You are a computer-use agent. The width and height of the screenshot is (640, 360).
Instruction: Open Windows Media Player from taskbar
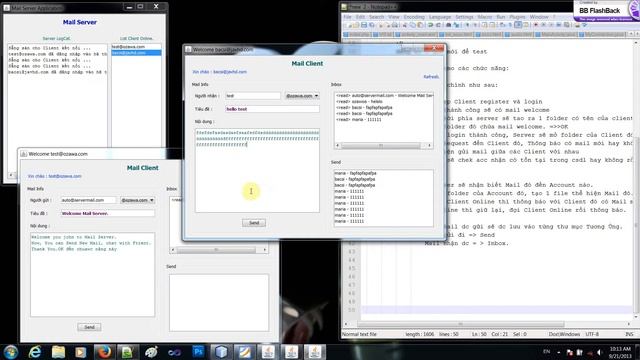point(80,352)
